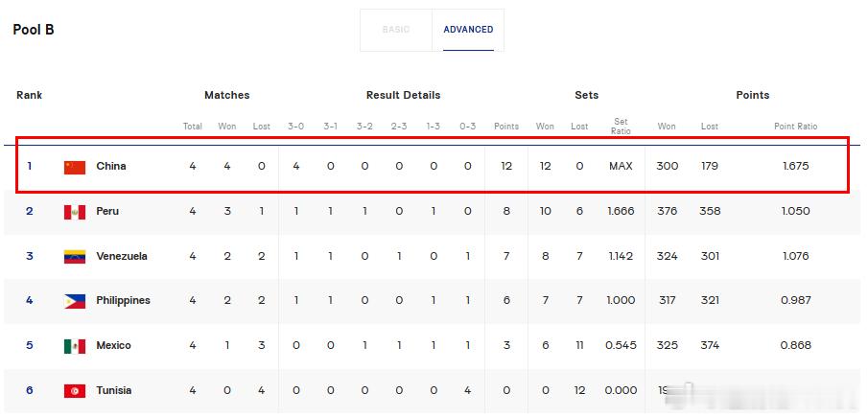This screenshot has height=417, width=868.
Task: Click China's MAX set ratio cell
Action: [621, 166]
